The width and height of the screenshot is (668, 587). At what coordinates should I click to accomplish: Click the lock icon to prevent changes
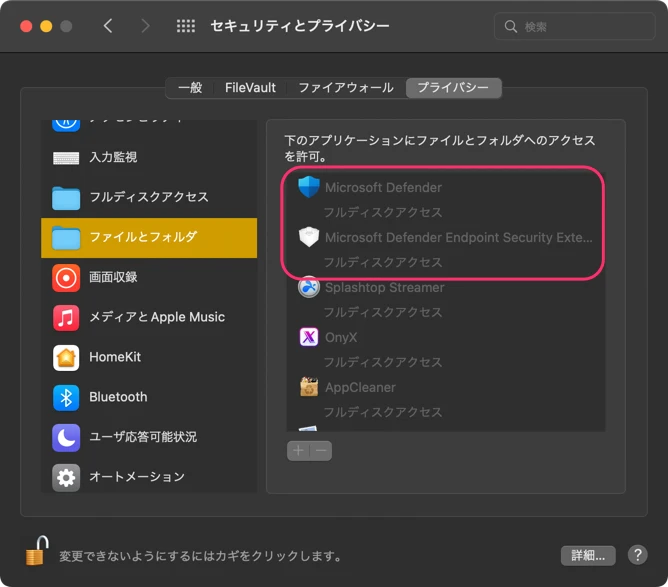point(36,550)
